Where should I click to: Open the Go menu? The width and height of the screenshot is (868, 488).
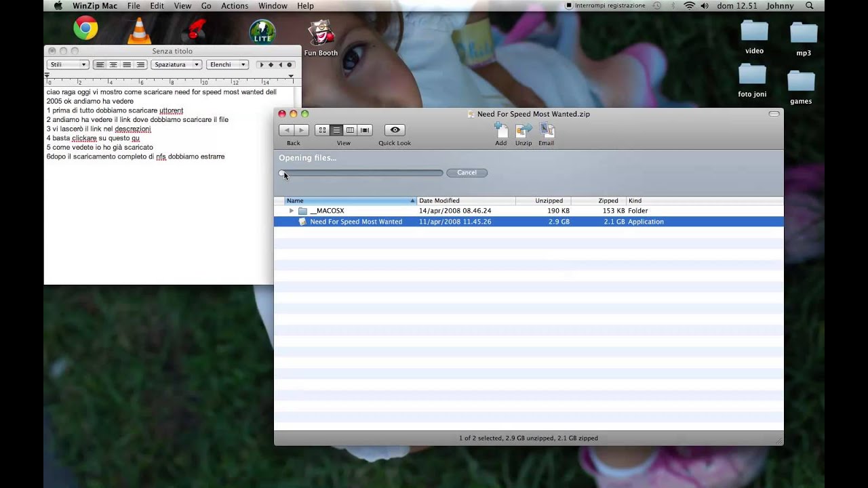(206, 5)
